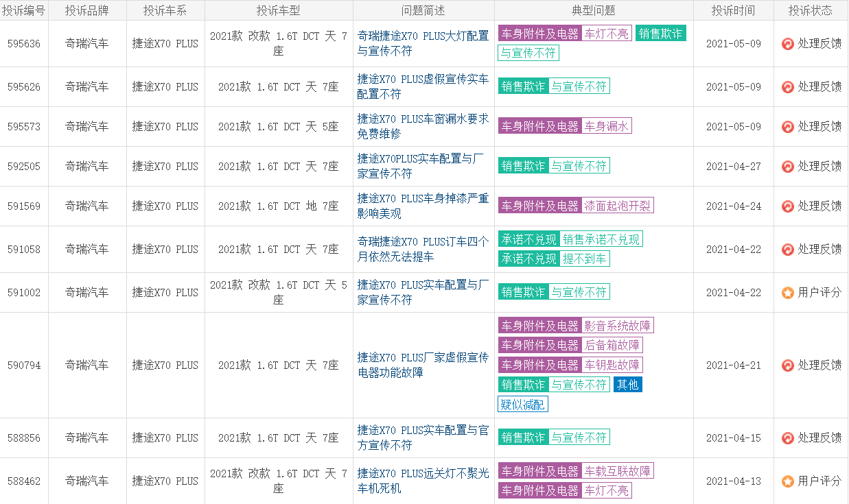The height and width of the screenshot is (504, 849).
Task: Click the red status icon for complaint 590794
Action: tap(788, 365)
